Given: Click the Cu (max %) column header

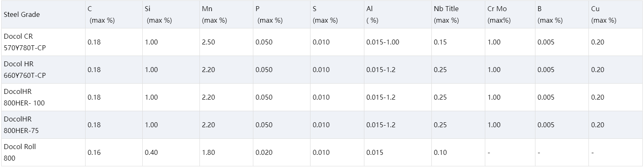Looking at the screenshot, I should (603, 14).
